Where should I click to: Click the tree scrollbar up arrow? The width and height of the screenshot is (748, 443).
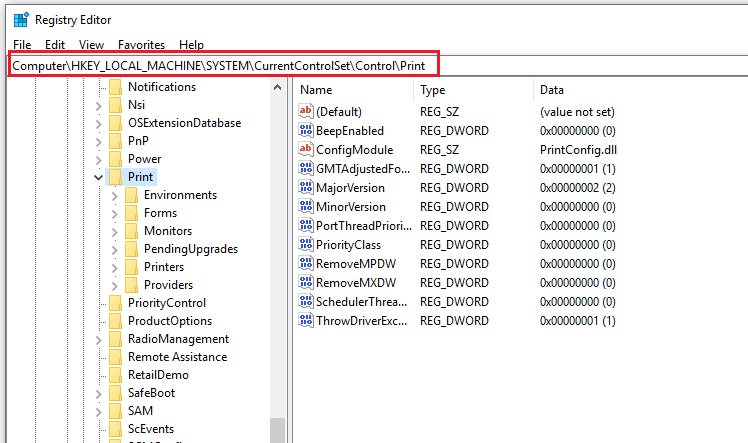pos(277,87)
